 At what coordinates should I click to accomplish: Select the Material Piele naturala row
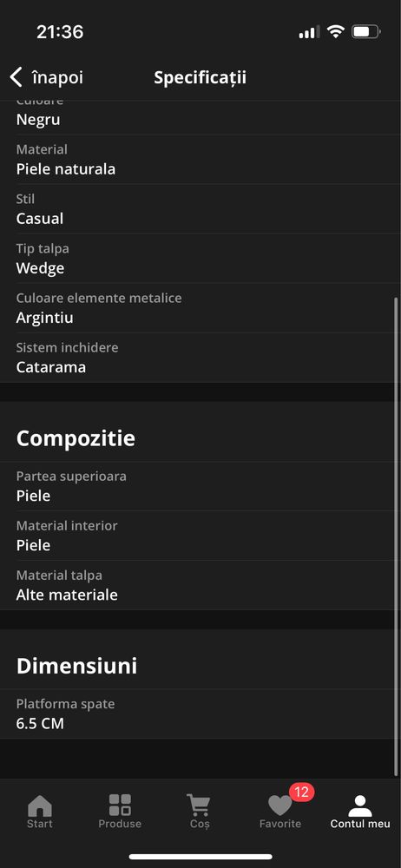click(x=200, y=160)
